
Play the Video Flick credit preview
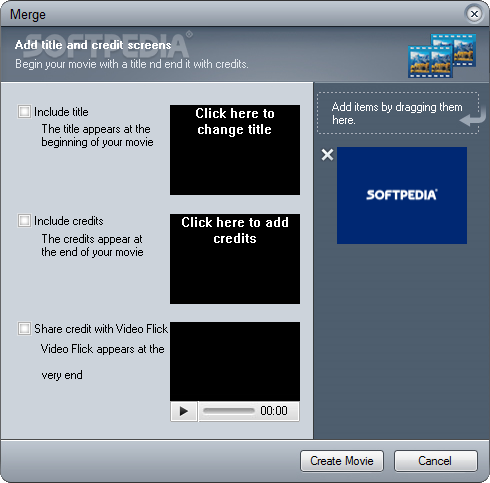pos(184,411)
